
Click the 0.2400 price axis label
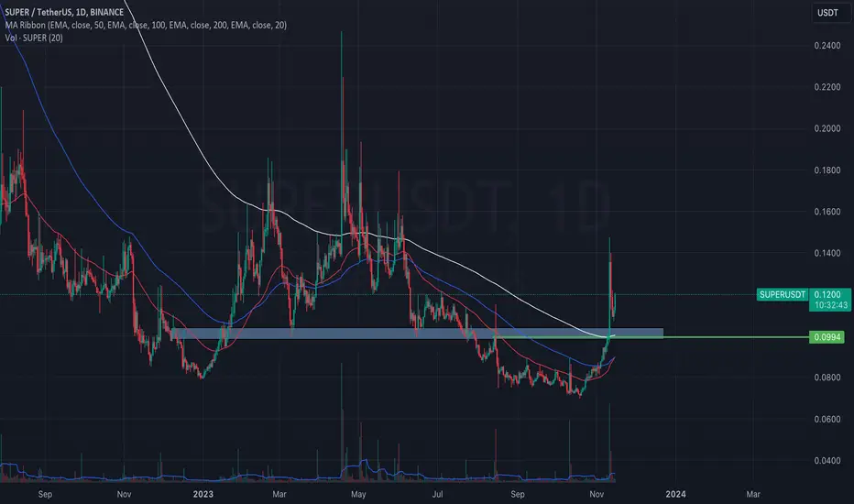[827, 46]
